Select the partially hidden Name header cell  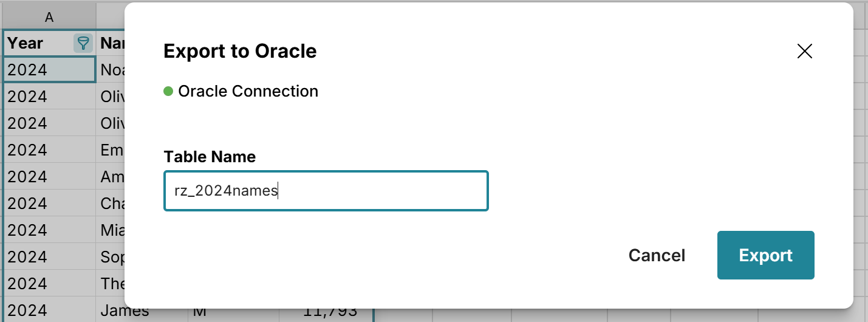point(112,43)
